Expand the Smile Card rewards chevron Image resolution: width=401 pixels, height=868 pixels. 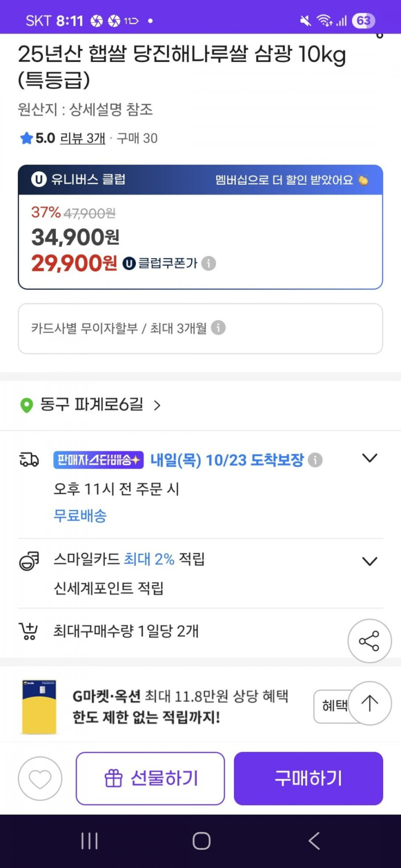pyautogui.click(x=369, y=561)
